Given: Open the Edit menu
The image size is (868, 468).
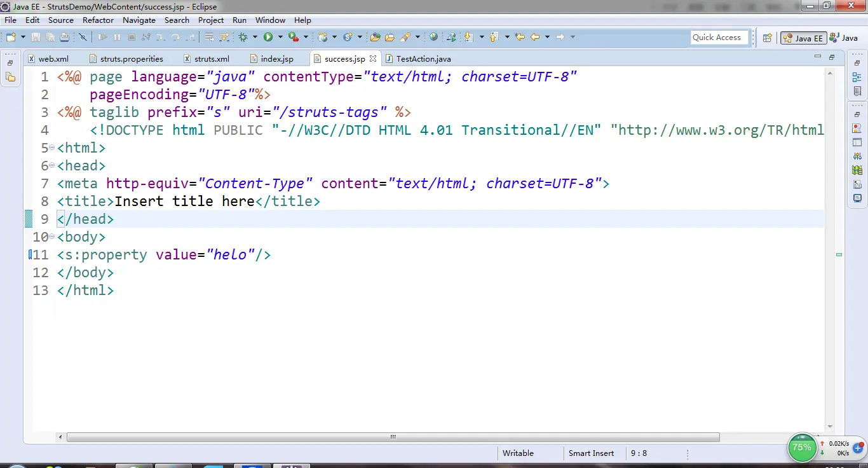Looking at the screenshot, I should point(32,20).
